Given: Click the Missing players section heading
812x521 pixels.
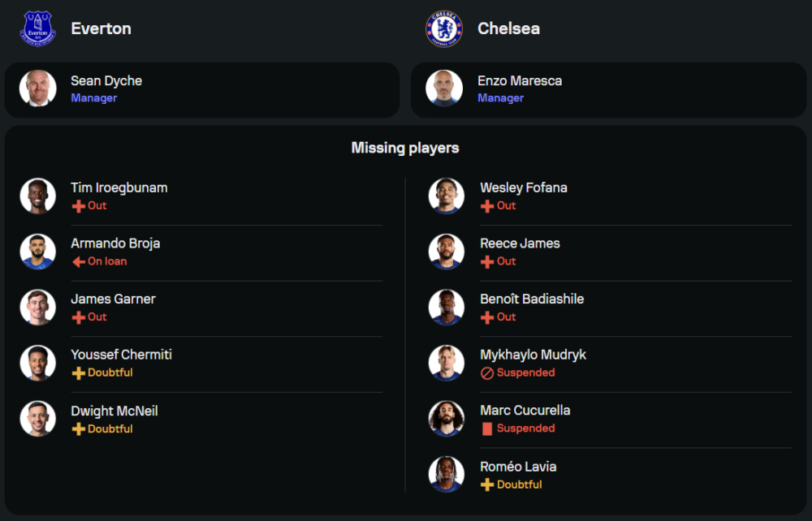Looking at the screenshot, I should pyautogui.click(x=405, y=148).
